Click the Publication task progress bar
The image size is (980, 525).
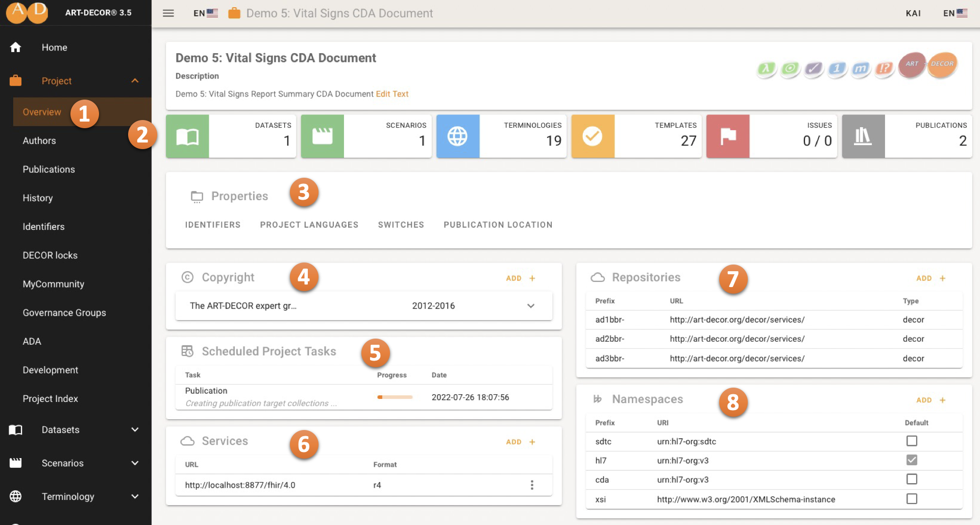tap(395, 397)
